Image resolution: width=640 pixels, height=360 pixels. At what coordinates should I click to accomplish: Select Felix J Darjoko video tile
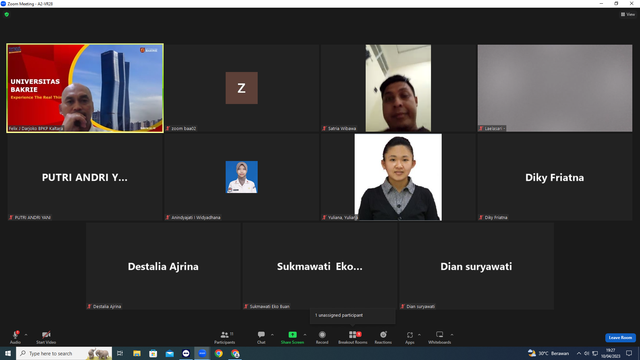click(85, 88)
